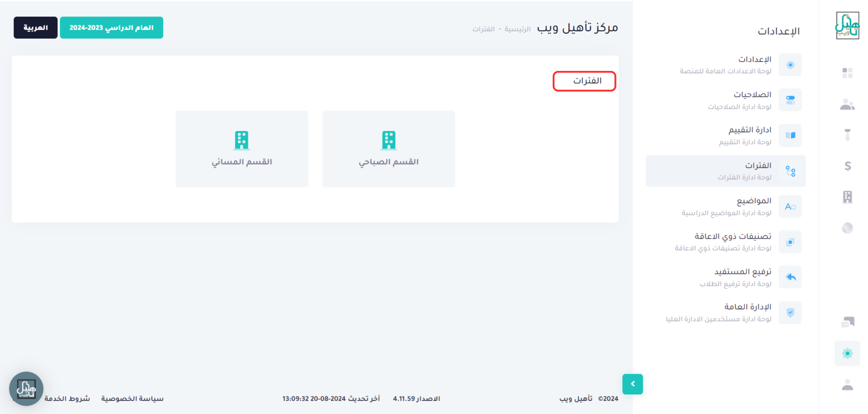Open the users group icon in the sidebar

click(x=847, y=104)
